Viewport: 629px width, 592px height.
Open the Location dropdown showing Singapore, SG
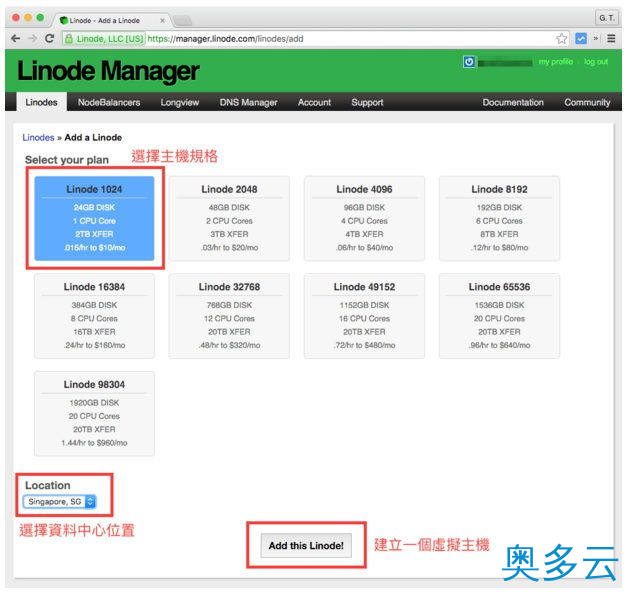(x=59, y=502)
